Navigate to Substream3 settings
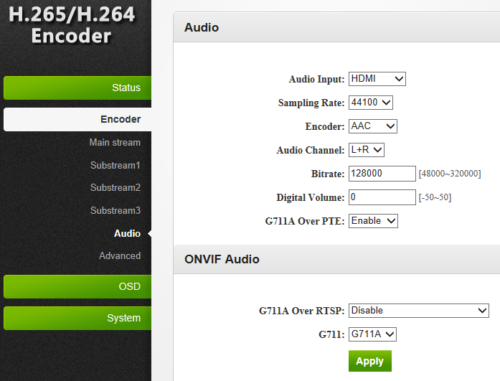The image size is (500, 381). tap(115, 211)
